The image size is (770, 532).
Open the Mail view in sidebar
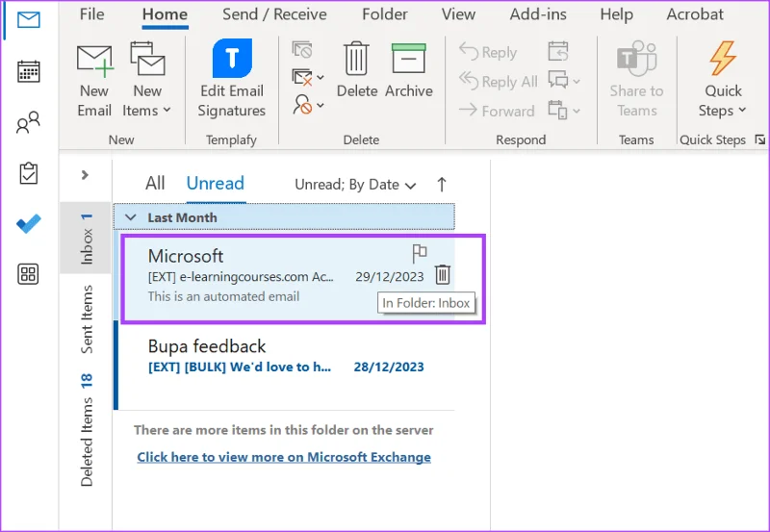(29, 19)
